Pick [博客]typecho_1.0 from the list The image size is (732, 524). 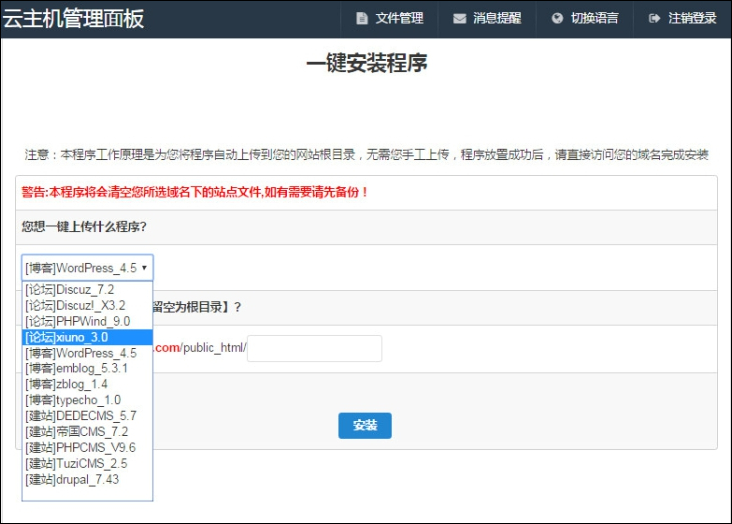click(x=87, y=400)
